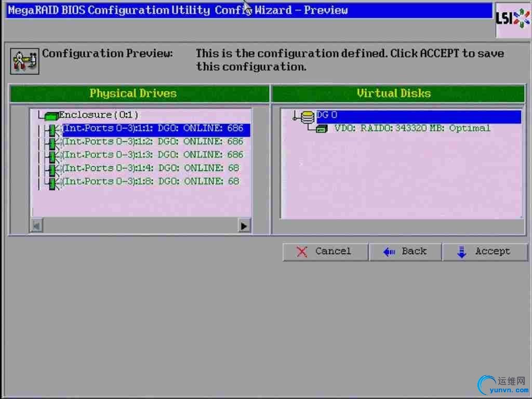Select the physical drive 1:1:8 row

(151, 181)
